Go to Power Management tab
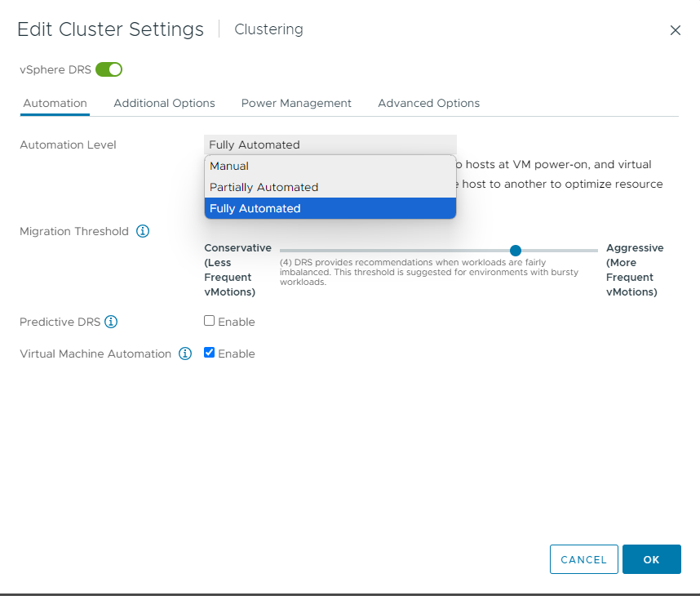 click(x=296, y=103)
